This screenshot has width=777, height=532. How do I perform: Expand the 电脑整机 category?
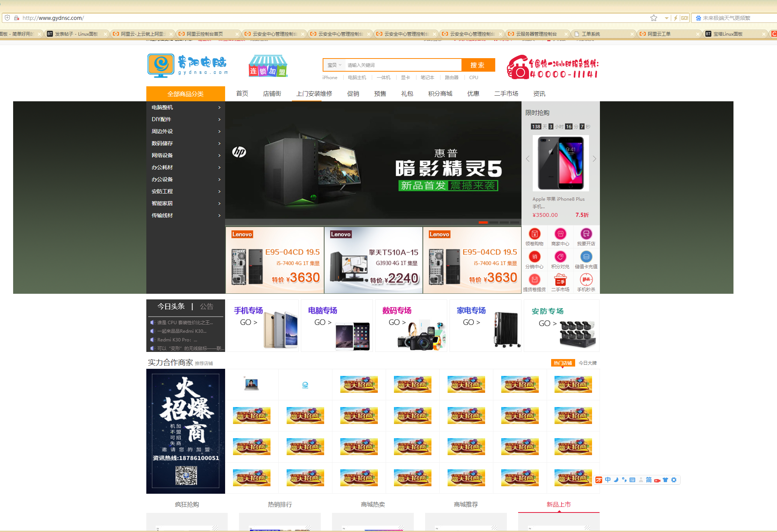tap(186, 107)
